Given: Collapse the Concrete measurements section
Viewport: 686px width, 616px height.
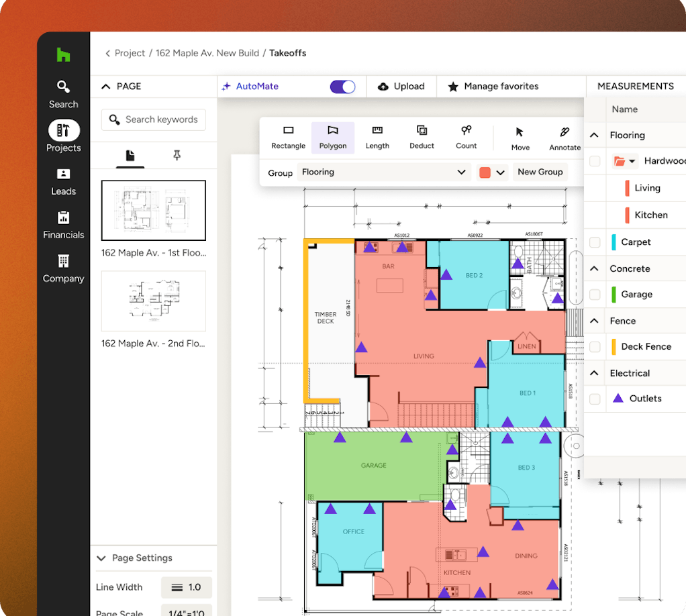Looking at the screenshot, I should 594,268.
